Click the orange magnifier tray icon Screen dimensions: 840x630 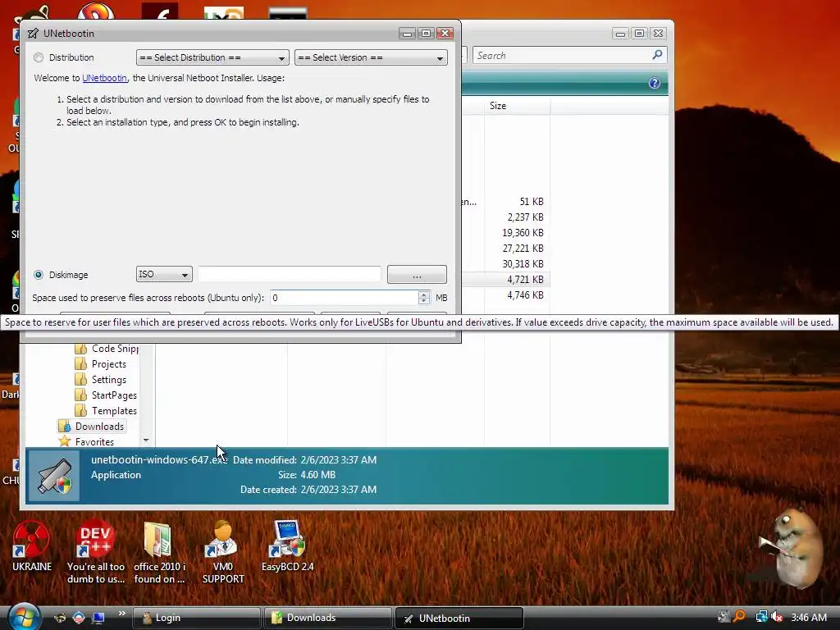point(740,617)
